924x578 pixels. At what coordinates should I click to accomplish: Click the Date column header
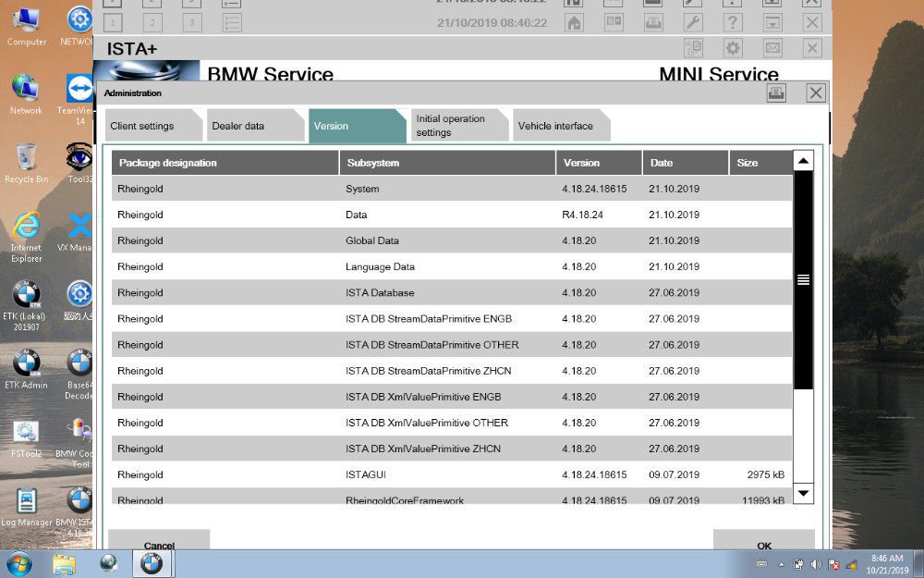click(x=686, y=163)
